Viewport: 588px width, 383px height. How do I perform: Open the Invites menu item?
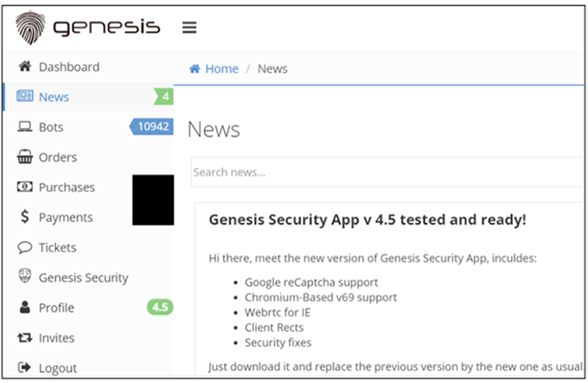click(x=88, y=338)
